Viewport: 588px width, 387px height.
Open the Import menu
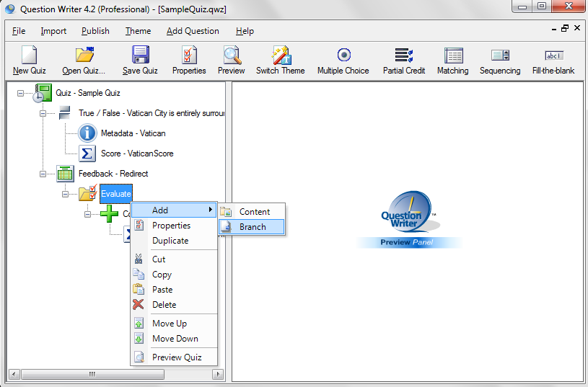tap(53, 31)
